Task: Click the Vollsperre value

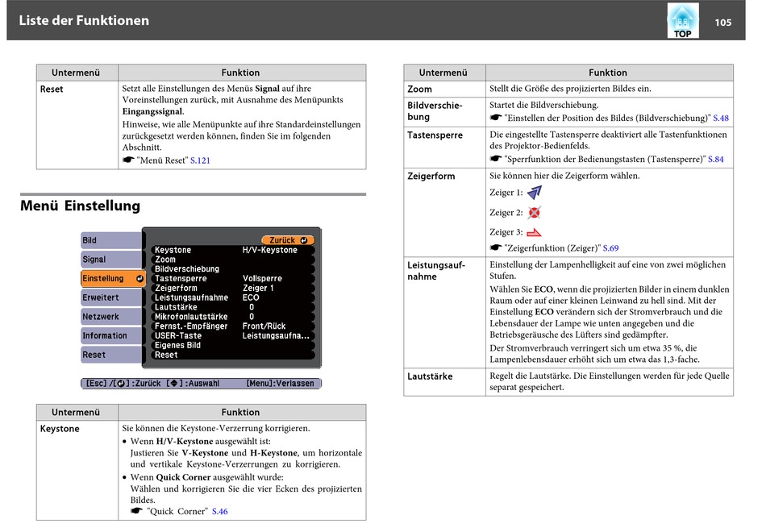Action: click(262, 278)
